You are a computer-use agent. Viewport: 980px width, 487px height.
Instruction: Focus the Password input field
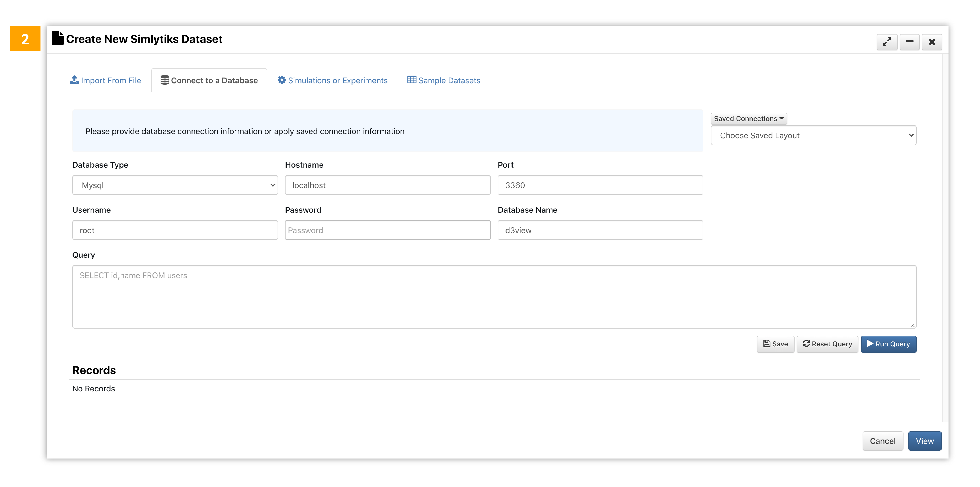(387, 230)
